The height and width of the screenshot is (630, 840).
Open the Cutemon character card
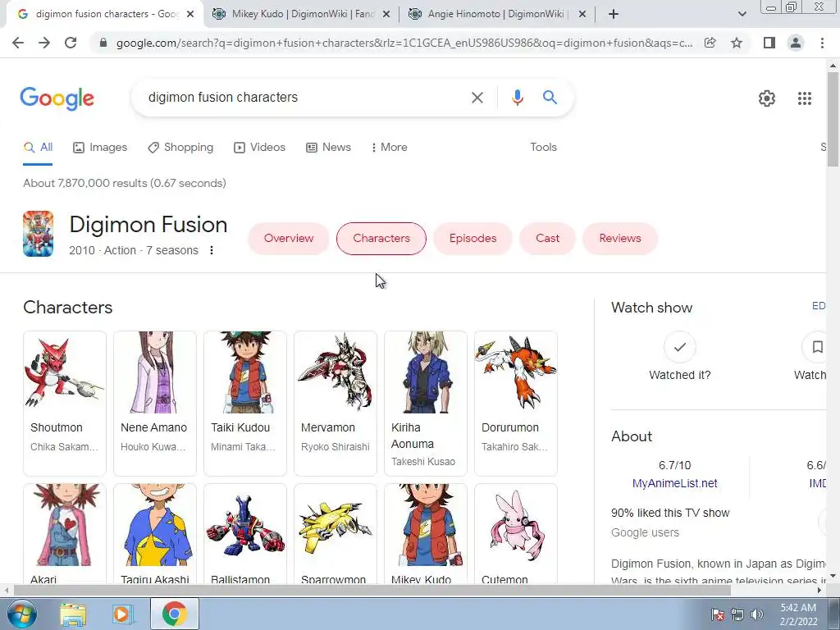(516, 534)
